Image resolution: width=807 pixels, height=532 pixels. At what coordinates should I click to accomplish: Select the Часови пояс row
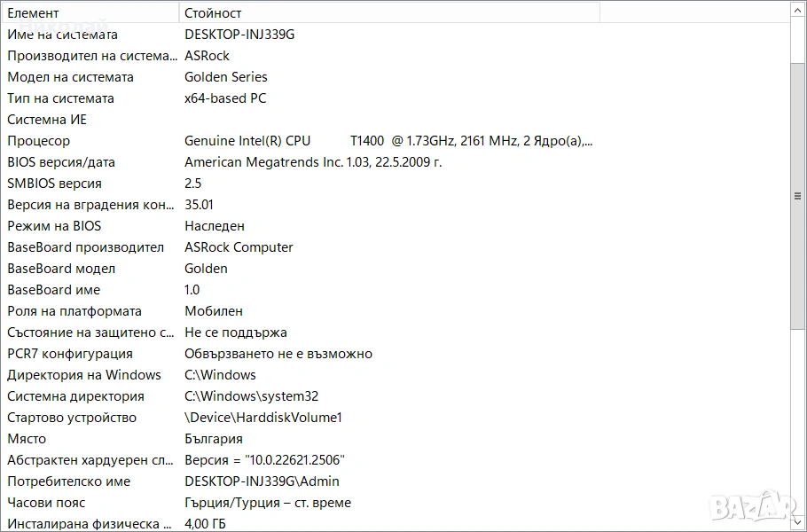[x=45, y=503]
